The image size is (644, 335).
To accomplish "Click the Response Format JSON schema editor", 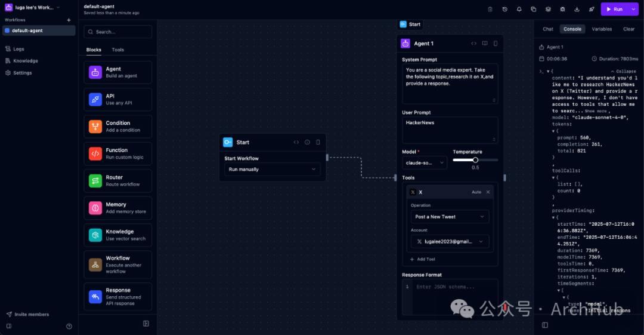I will click(x=450, y=297).
